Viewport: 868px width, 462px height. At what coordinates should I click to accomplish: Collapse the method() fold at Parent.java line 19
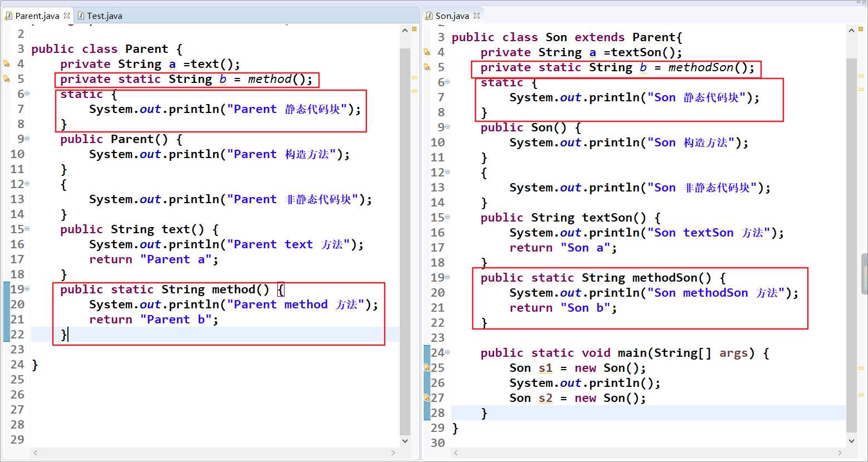[x=27, y=289]
